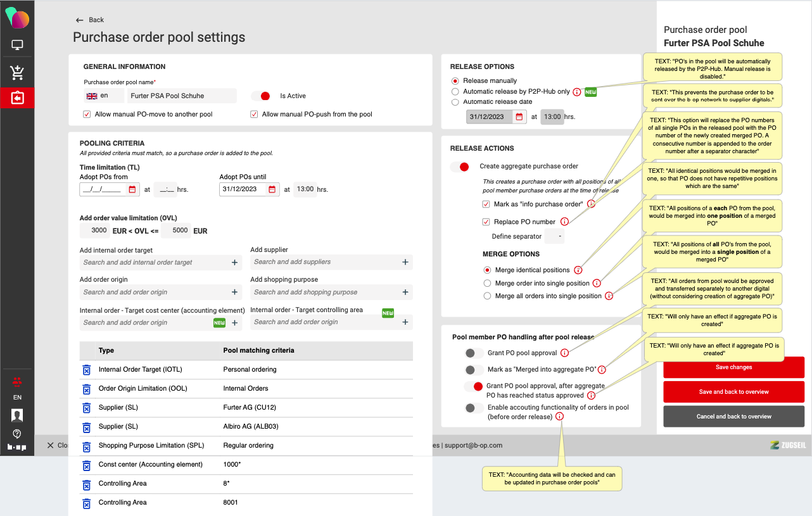Open the help icon in sidebar
Screen dimensions: 812x516
[17, 434]
